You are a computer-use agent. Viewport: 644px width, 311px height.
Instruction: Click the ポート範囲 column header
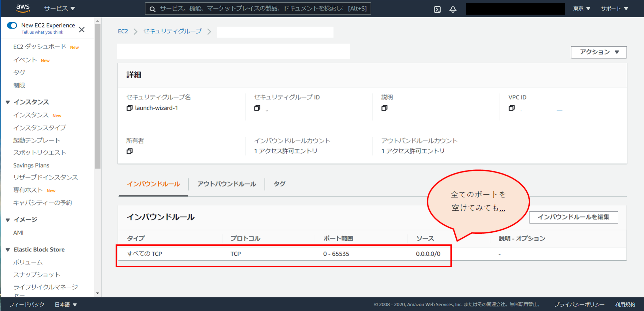click(338, 238)
